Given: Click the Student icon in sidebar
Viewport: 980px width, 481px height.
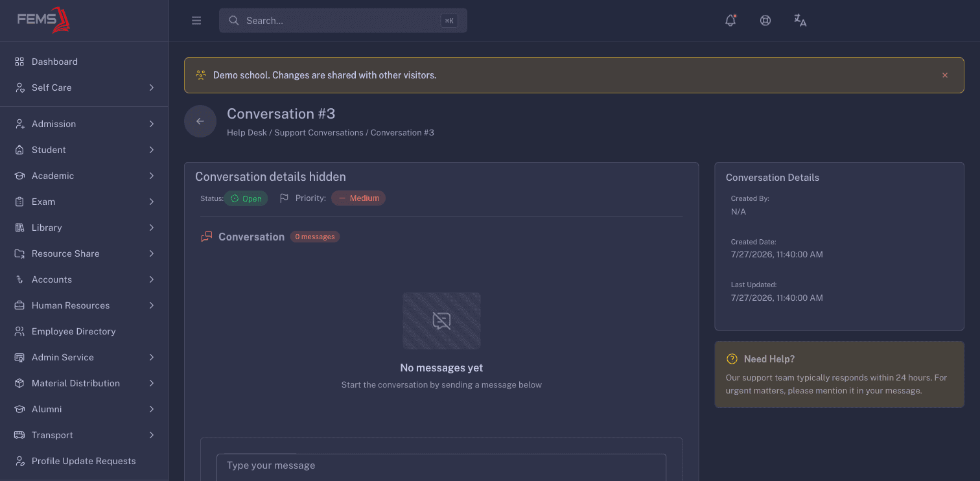Looking at the screenshot, I should (19, 150).
